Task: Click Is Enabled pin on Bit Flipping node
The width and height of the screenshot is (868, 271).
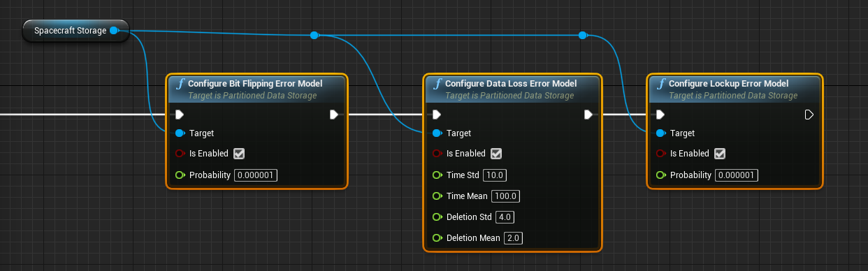Action: coord(180,154)
